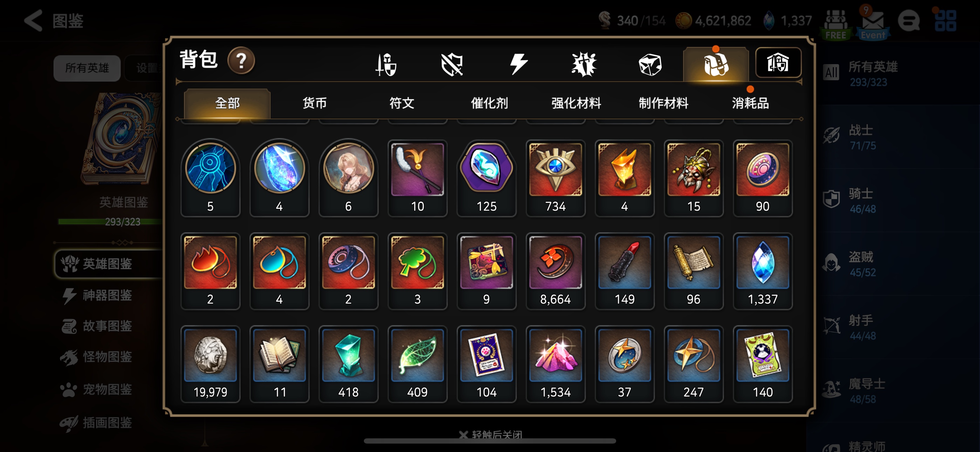Image resolution: width=980 pixels, height=452 pixels.
Task: Open the warehouse building icon
Action: pos(778,62)
